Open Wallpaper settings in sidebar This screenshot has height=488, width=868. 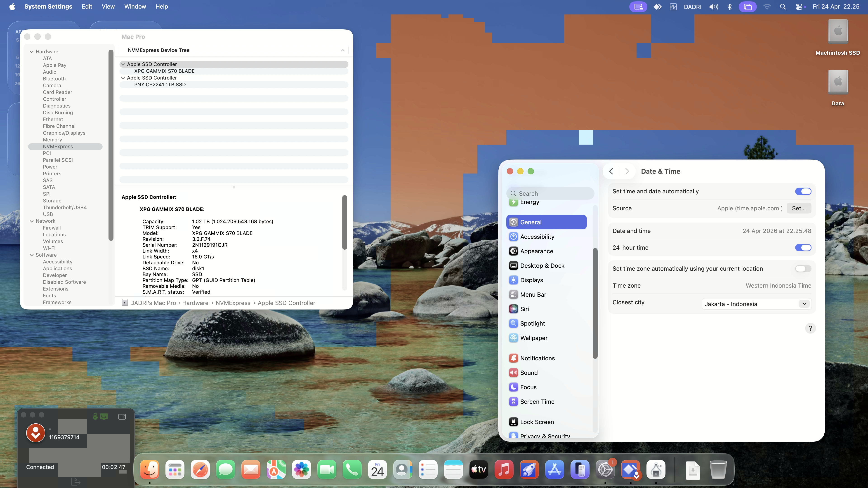coord(546,338)
